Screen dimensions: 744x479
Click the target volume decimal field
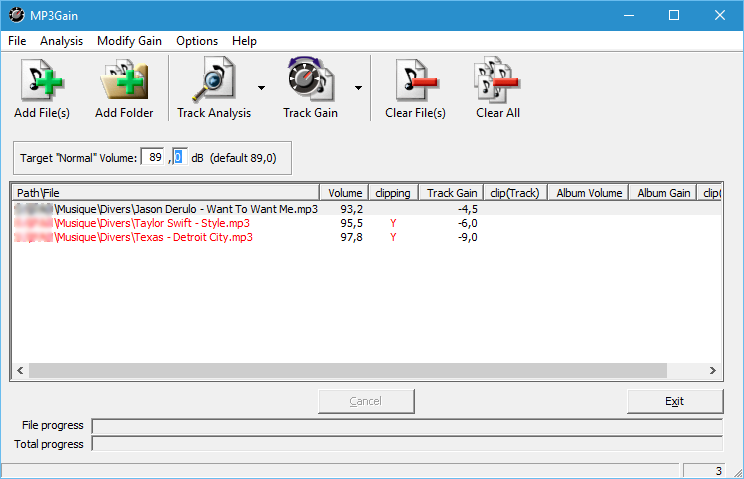click(x=179, y=157)
